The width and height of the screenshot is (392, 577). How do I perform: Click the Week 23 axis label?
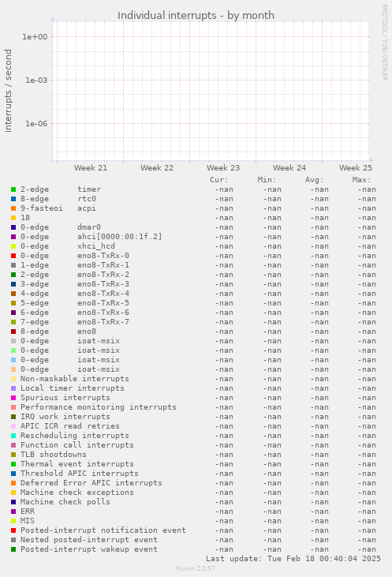223,168
